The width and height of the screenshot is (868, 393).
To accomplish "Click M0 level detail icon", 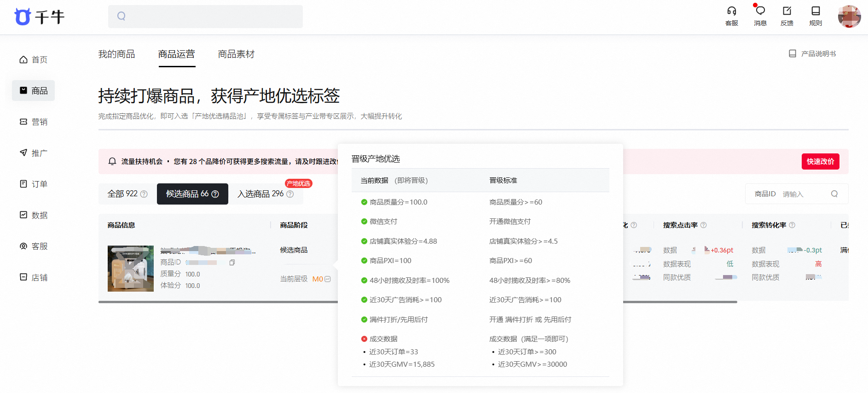I will pos(328,279).
